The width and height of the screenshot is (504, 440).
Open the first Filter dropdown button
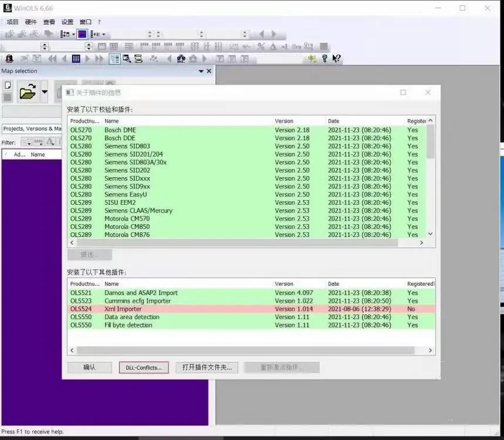coord(26,142)
